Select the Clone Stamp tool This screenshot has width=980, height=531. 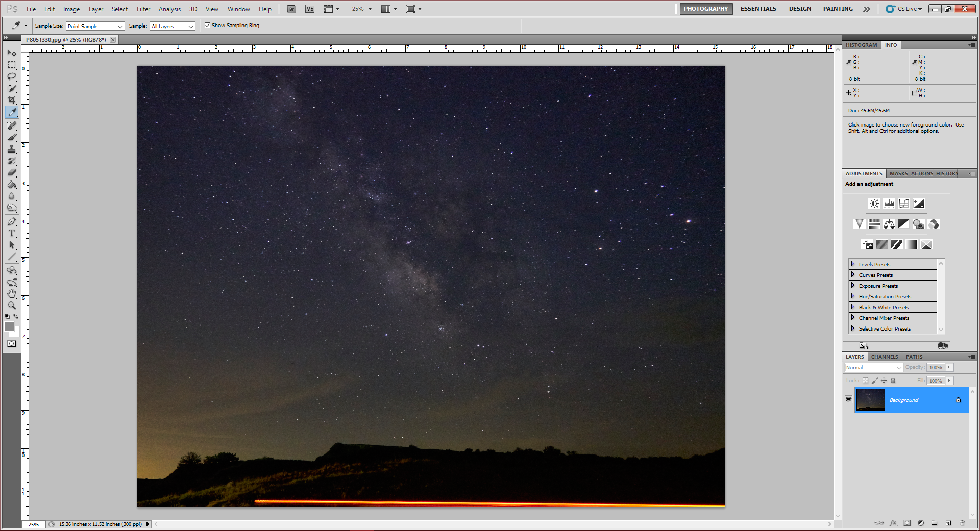[x=12, y=149]
